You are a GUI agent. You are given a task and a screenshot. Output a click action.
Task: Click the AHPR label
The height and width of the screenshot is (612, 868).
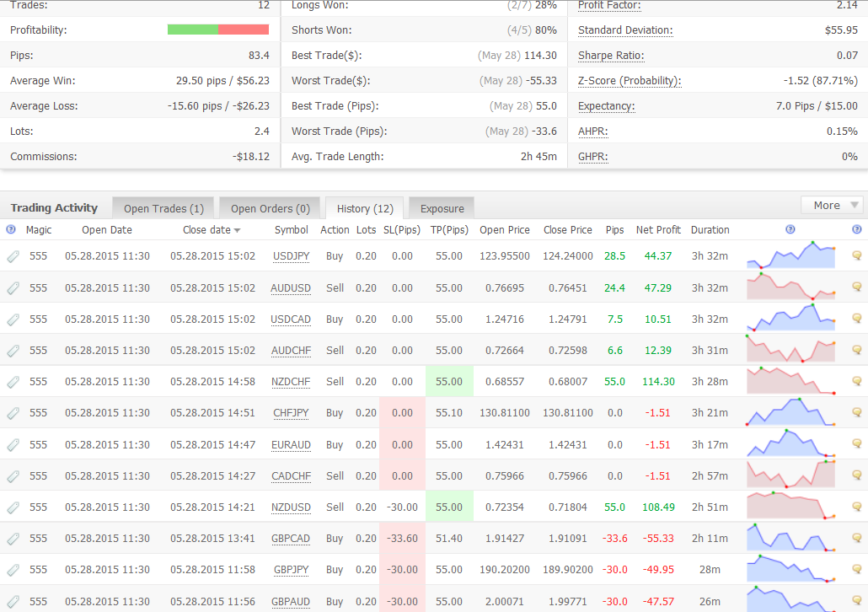click(x=593, y=132)
